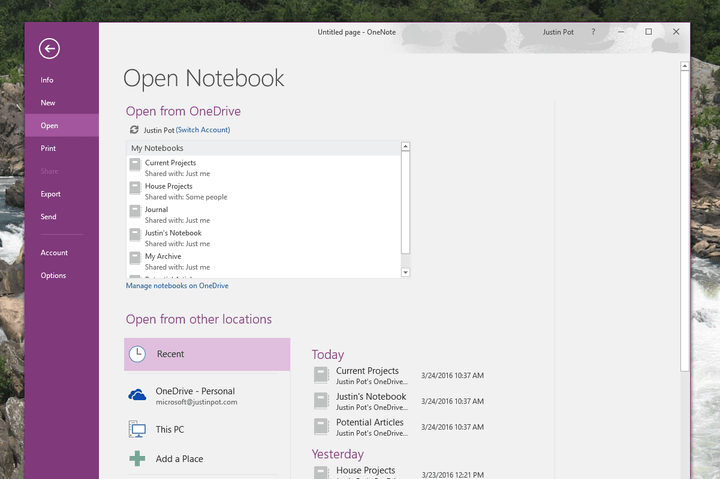Open the Info section

pyautogui.click(x=47, y=80)
